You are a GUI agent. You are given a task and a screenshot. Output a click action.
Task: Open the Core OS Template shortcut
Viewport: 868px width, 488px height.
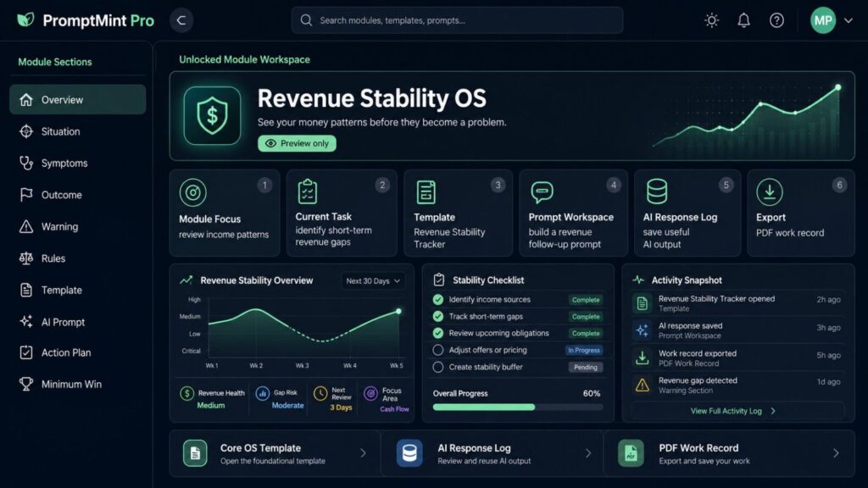[275, 453]
